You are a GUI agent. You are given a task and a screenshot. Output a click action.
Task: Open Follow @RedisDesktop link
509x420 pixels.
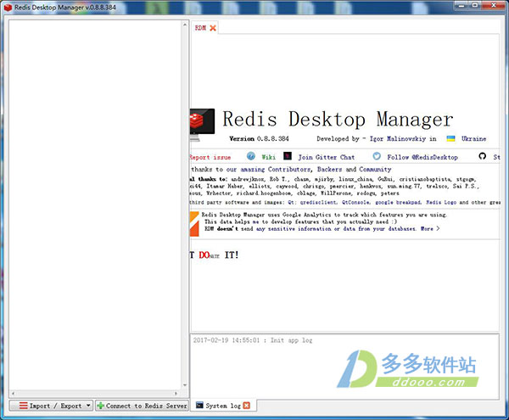click(422, 157)
